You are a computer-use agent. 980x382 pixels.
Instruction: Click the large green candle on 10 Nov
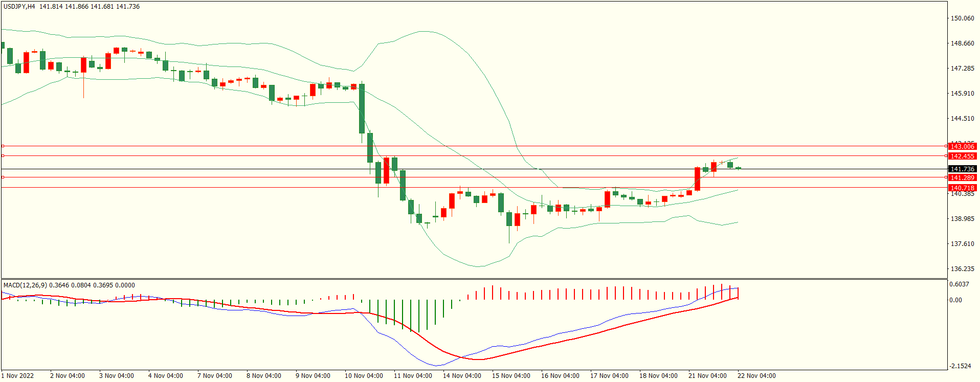click(x=362, y=108)
